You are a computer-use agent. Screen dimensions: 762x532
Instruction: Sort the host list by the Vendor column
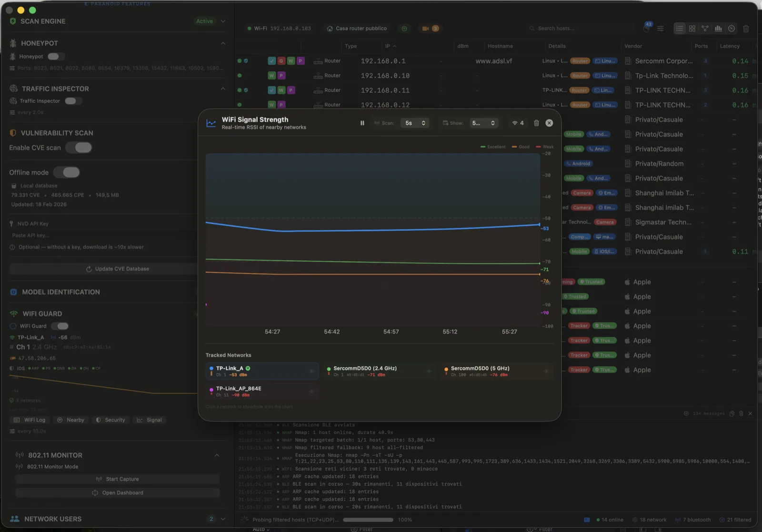pyautogui.click(x=633, y=46)
